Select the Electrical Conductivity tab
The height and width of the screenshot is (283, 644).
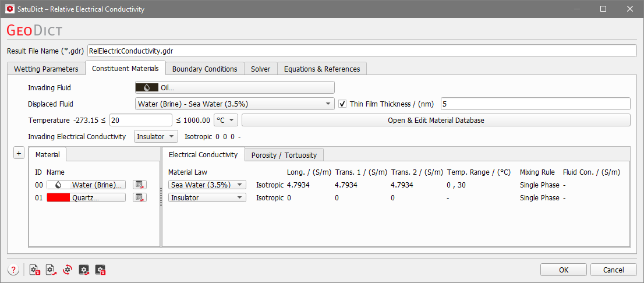coord(203,154)
